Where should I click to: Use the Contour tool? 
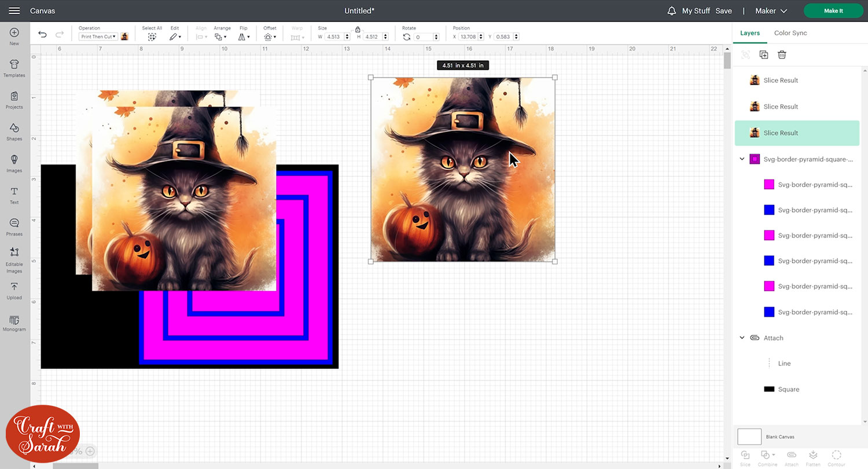tap(836, 457)
